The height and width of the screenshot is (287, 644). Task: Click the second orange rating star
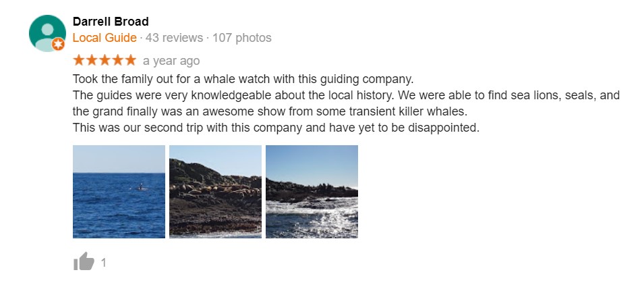pos(92,61)
